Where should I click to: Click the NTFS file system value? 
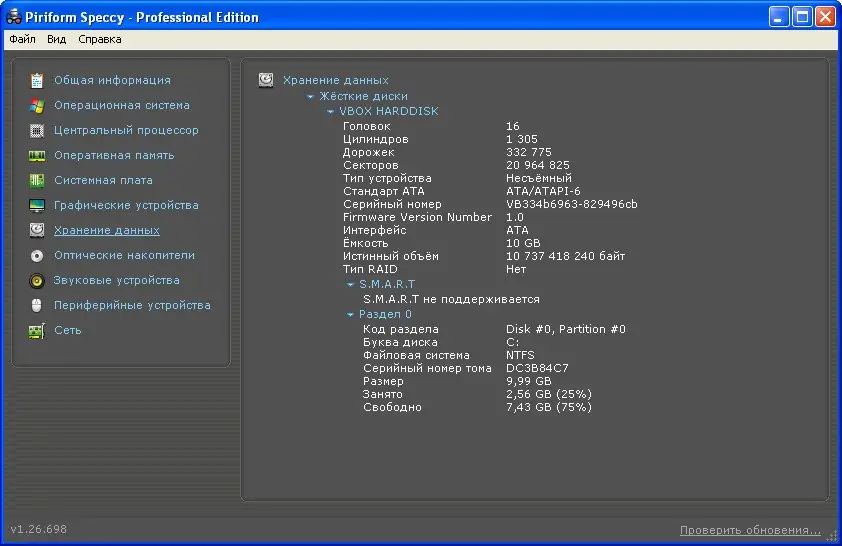[x=520, y=355]
